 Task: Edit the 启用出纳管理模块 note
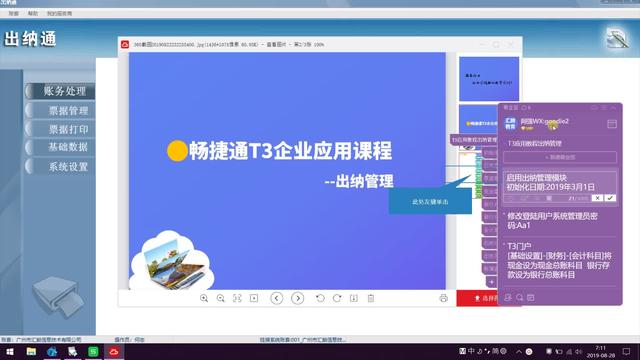[560, 182]
